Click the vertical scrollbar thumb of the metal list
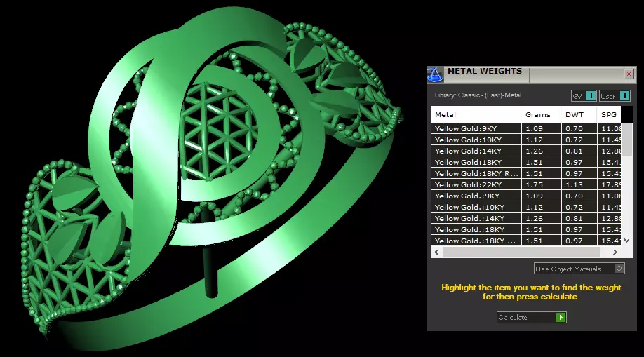The width and height of the screenshot is (644, 357). 626,139
